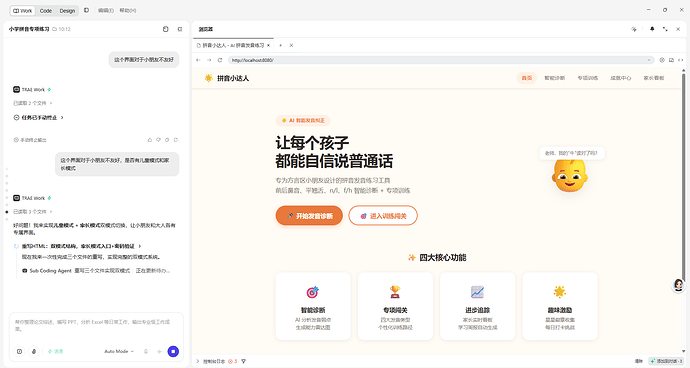Image resolution: width=690 pixels, height=368 pixels.
Task: Open the 进步追踪 chart feature card
Action: [477, 306]
